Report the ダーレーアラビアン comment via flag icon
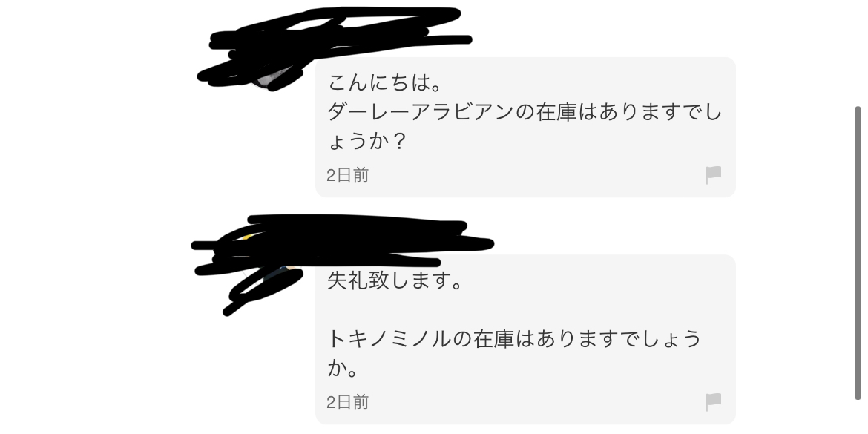Screen dimensions: 868x434 pos(714,175)
